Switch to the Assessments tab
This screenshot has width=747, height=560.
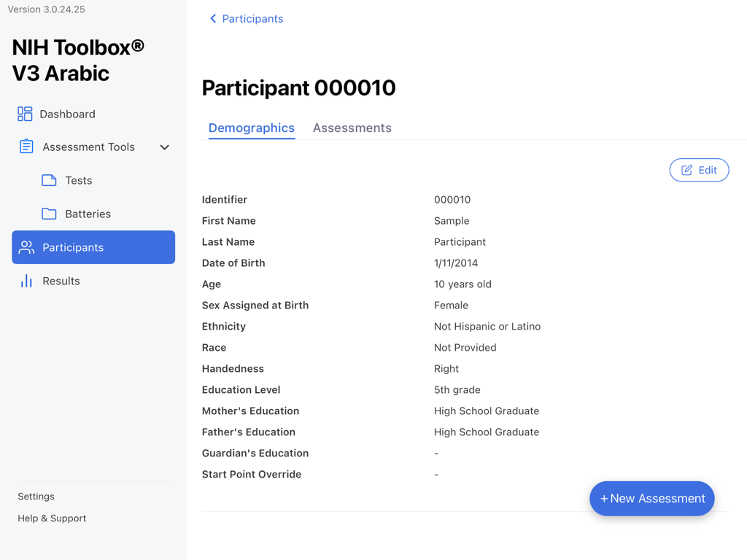(352, 128)
